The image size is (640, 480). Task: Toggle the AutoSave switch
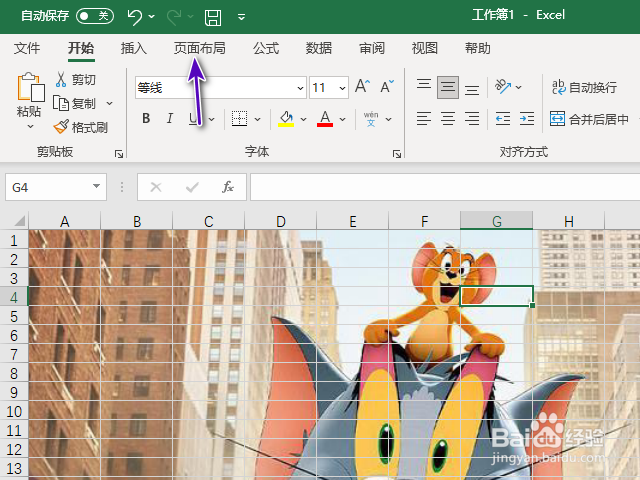pyautogui.click(x=95, y=16)
